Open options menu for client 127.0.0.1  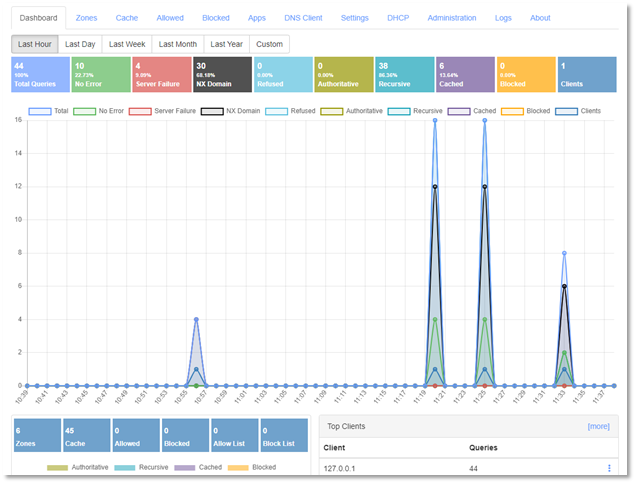(x=609, y=468)
